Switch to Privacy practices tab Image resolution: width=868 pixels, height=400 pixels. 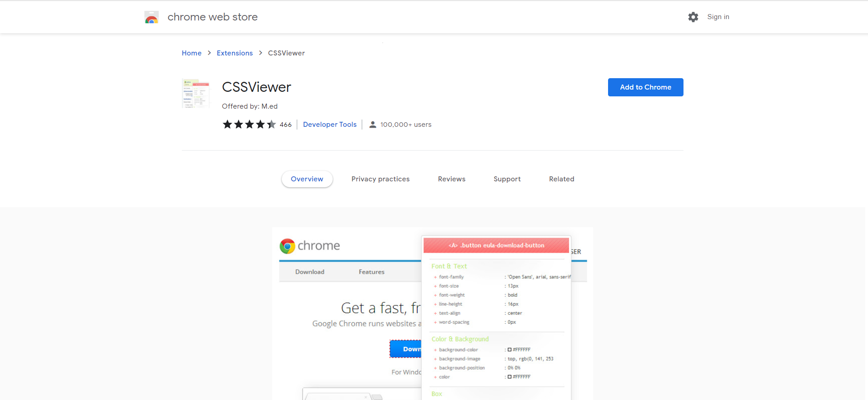[x=380, y=179]
